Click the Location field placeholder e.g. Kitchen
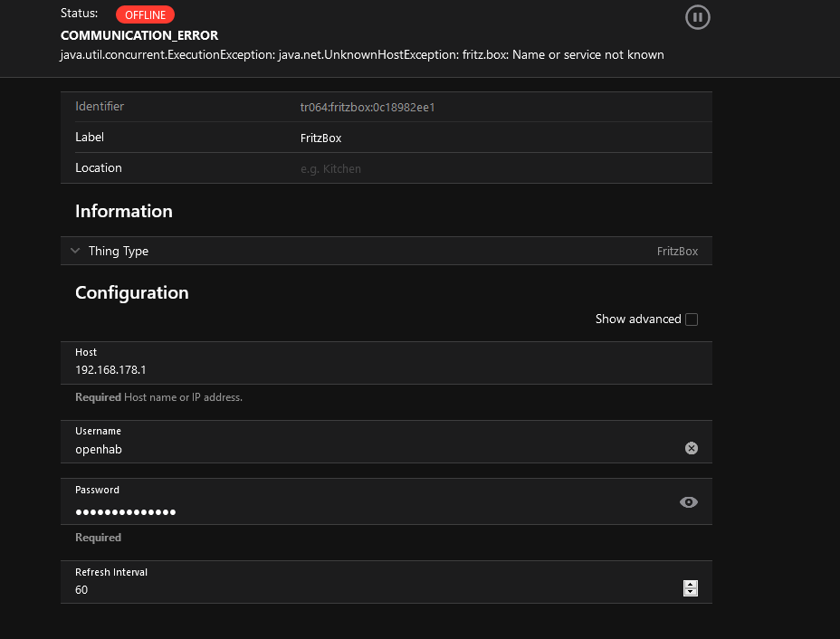The width and height of the screenshot is (840, 639). tap(330, 169)
